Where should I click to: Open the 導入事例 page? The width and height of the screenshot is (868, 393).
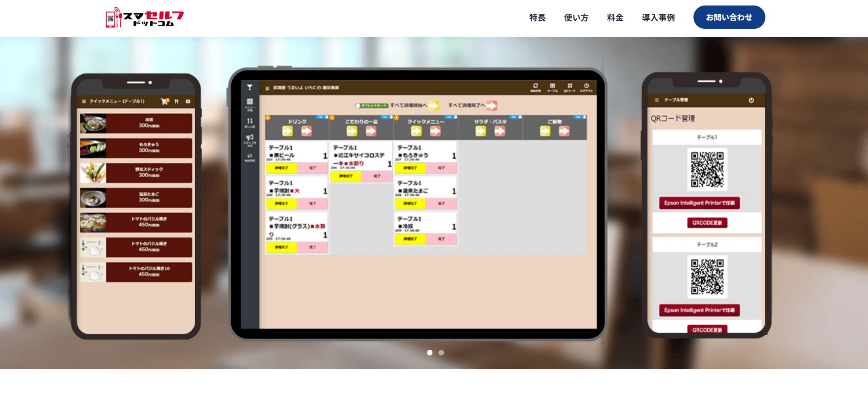pos(658,17)
